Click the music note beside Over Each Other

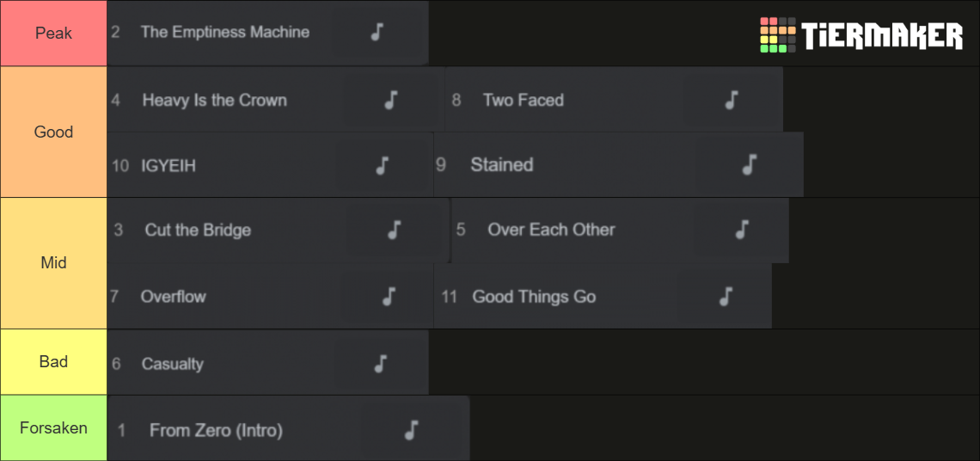coord(742,230)
